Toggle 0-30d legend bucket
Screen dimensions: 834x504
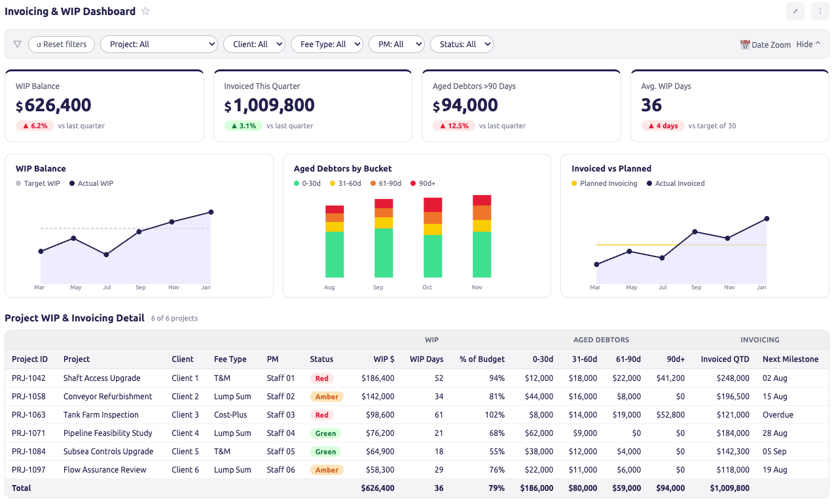pyautogui.click(x=307, y=183)
